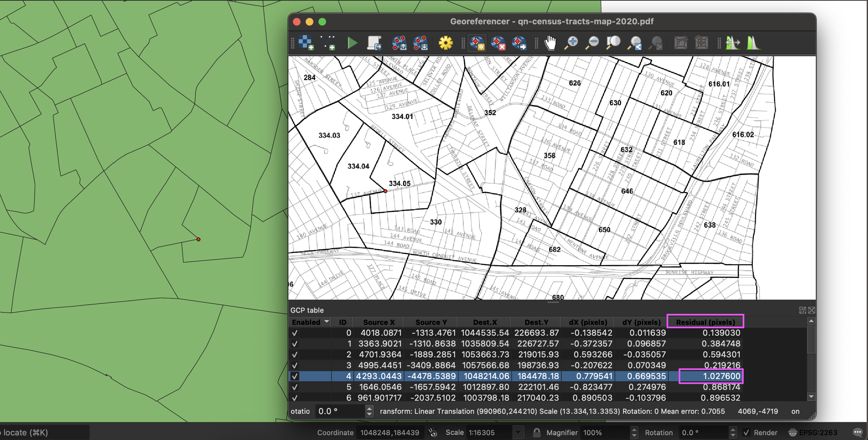
Task: Click Residual (pixels) column header
Action: [705, 322]
